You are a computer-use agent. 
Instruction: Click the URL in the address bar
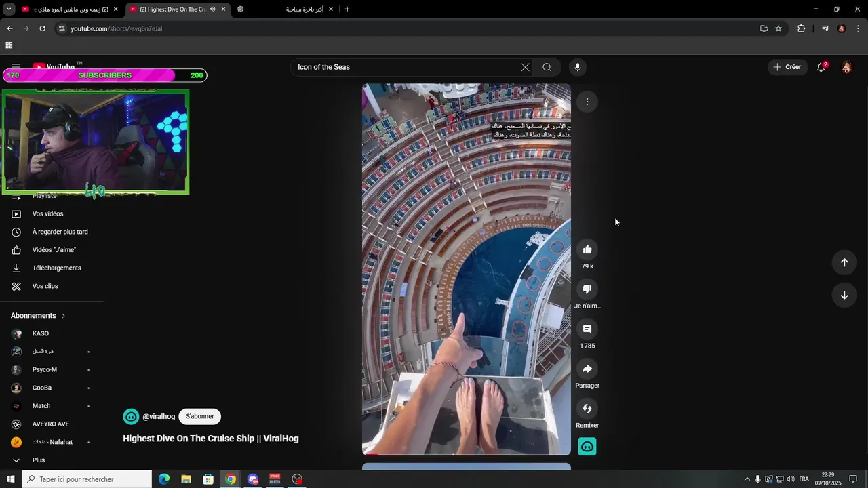click(x=117, y=28)
